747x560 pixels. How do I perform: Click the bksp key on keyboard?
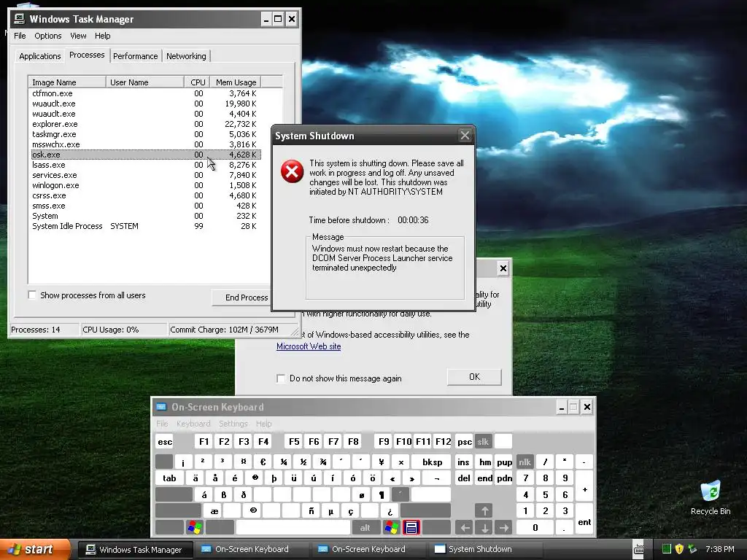tap(432, 462)
